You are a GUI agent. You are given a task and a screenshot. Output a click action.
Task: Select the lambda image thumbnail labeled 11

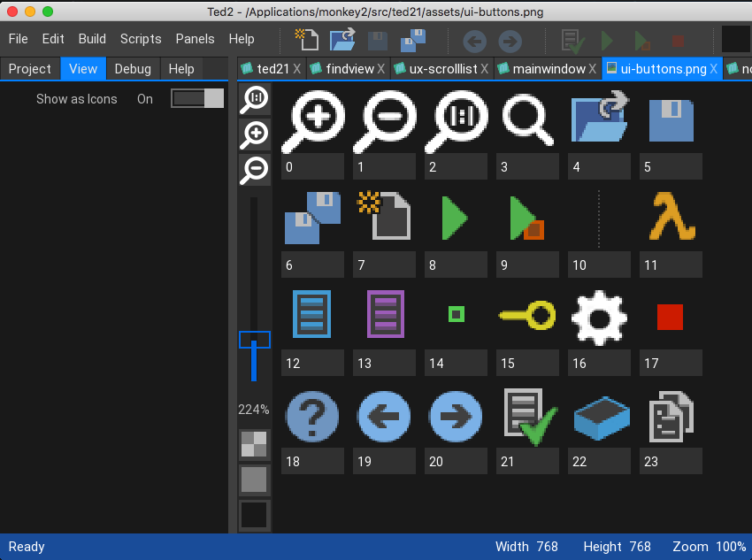click(x=671, y=217)
